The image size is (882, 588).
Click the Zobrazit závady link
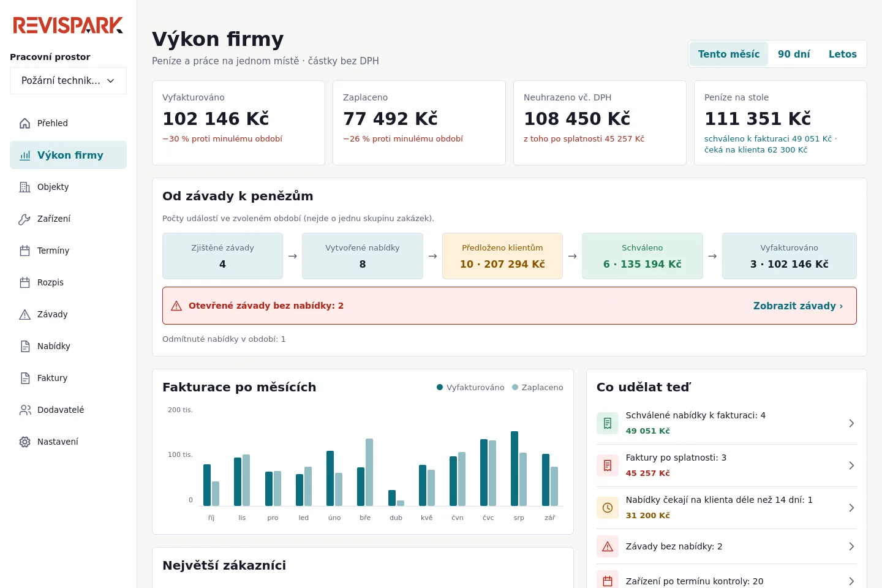(x=798, y=306)
